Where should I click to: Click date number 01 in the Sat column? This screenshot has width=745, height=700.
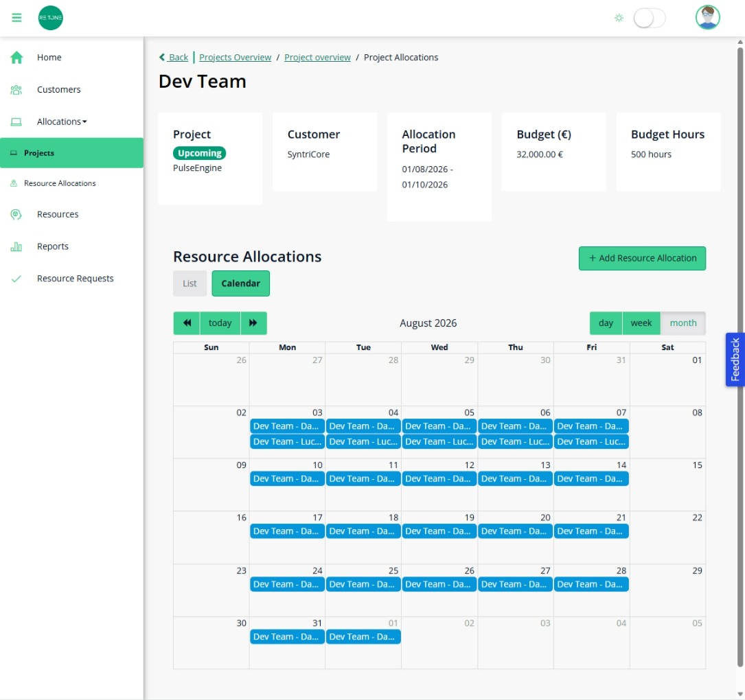coord(696,360)
